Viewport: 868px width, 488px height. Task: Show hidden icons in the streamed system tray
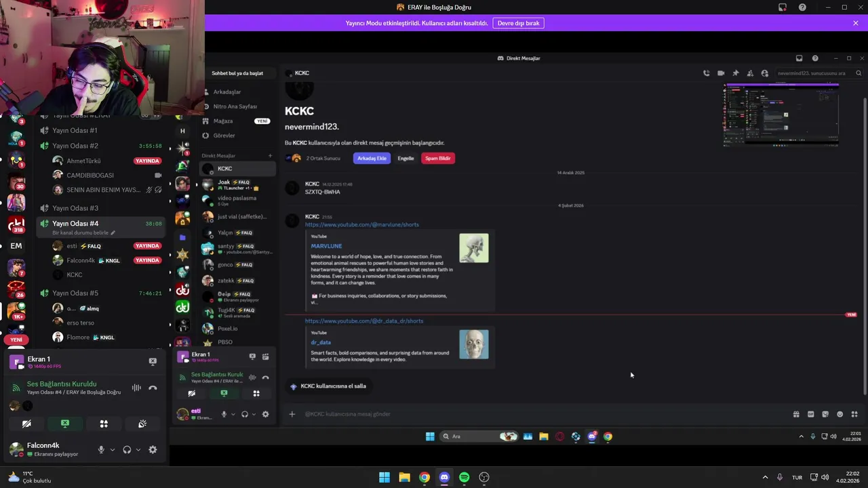(801, 436)
